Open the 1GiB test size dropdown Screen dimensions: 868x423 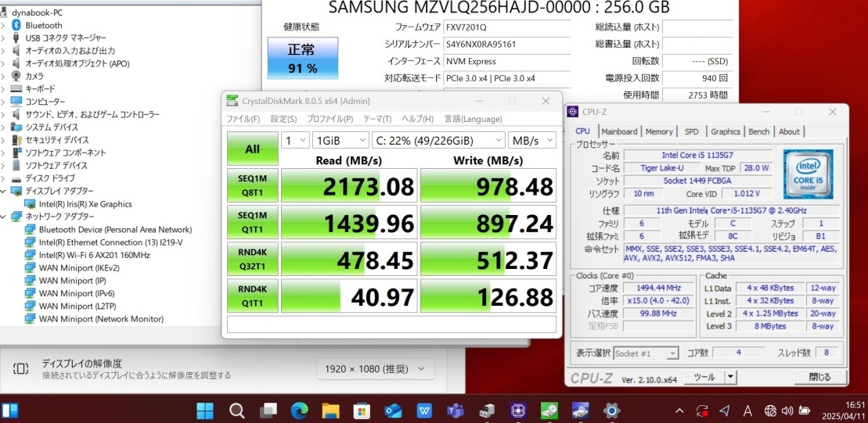pyautogui.click(x=340, y=141)
